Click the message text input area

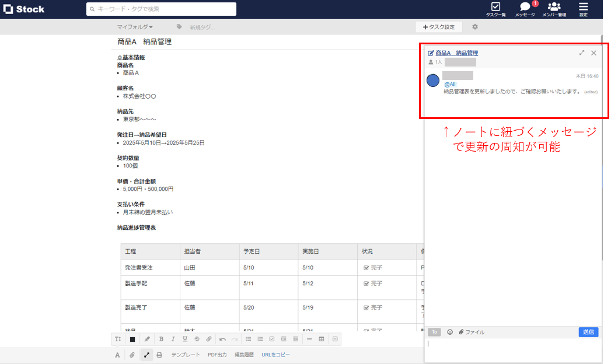coord(513,349)
